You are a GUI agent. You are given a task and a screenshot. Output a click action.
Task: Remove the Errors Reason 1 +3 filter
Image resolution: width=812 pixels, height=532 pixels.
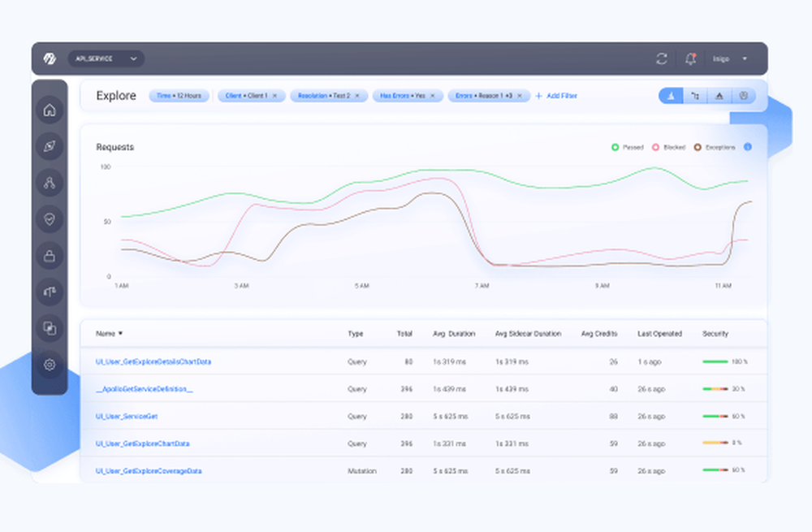[520, 96]
